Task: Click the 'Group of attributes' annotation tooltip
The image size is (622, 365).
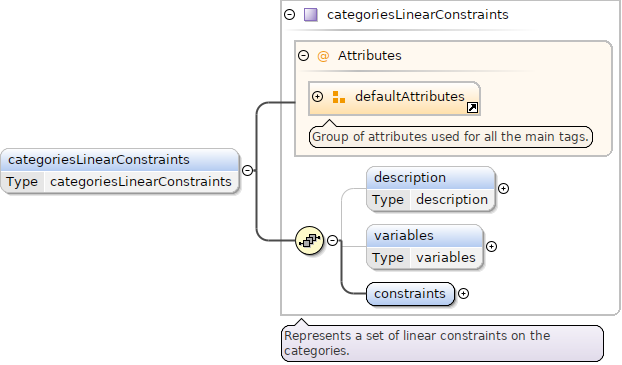Action: 451,137
